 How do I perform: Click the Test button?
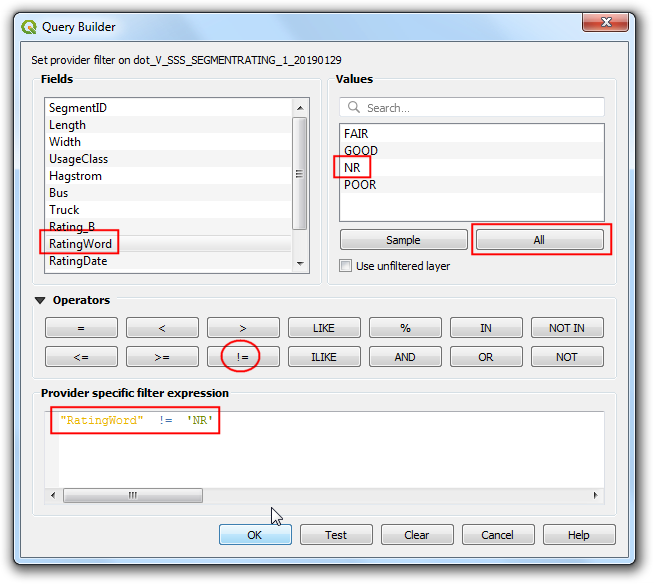pos(336,535)
